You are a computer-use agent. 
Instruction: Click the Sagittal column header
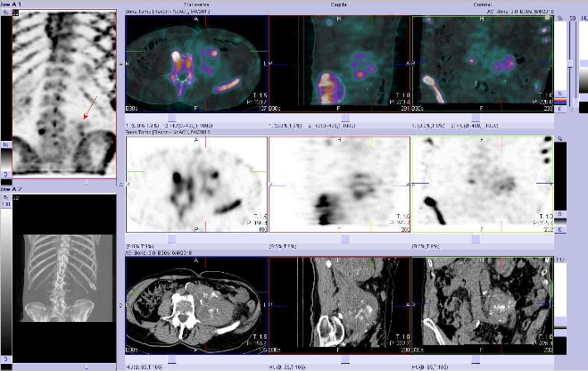[x=339, y=4]
